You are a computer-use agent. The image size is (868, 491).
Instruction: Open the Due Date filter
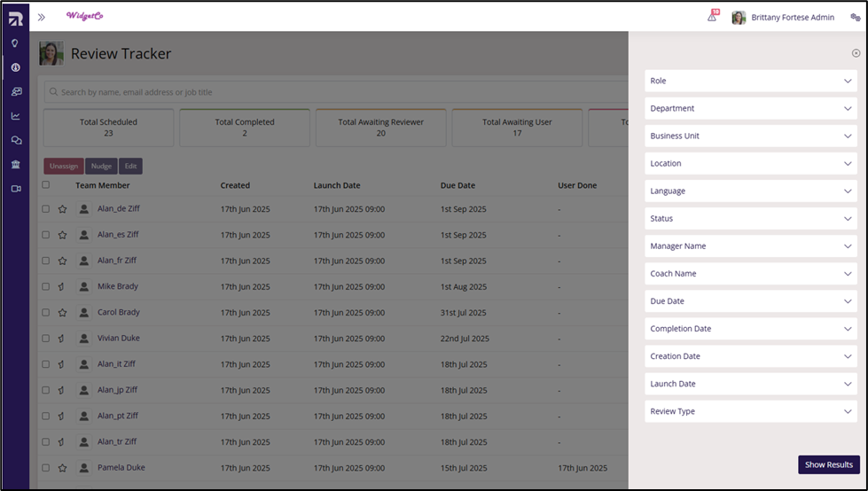(751, 301)
